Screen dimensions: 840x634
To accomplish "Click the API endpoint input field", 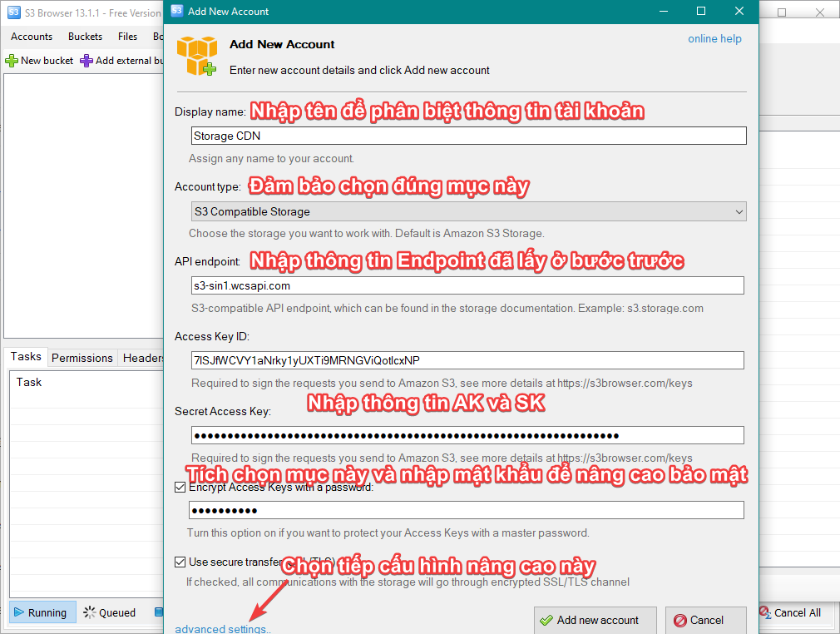I will click(467, 285).
